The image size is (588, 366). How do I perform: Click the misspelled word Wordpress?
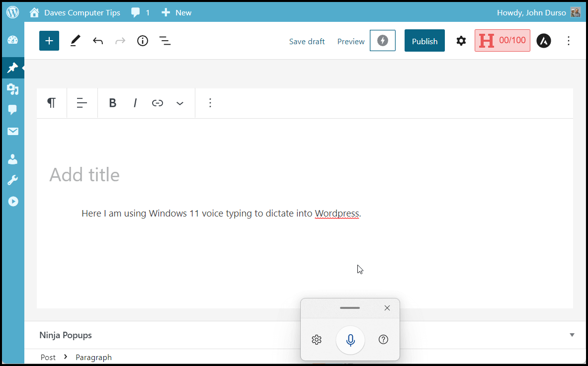(x=337, y=214)
